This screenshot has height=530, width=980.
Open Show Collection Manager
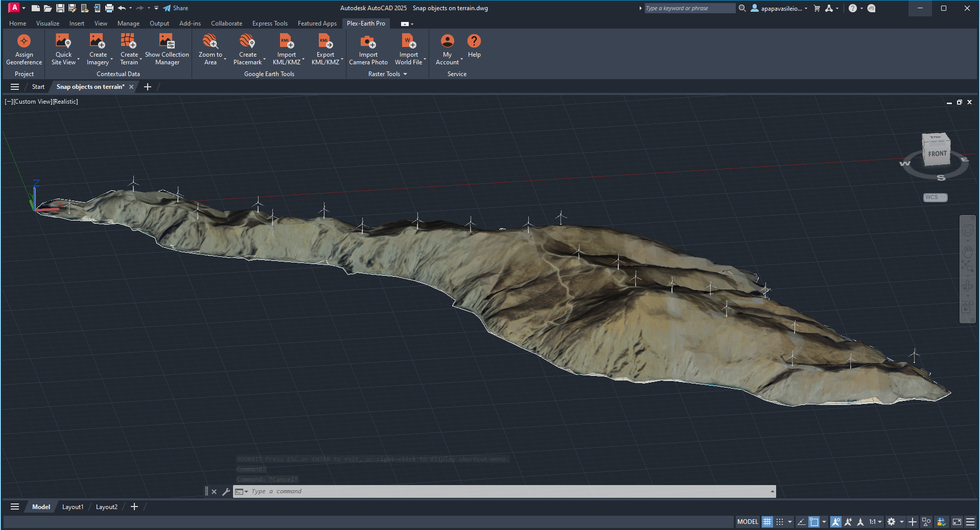click(x=167, y=50)
